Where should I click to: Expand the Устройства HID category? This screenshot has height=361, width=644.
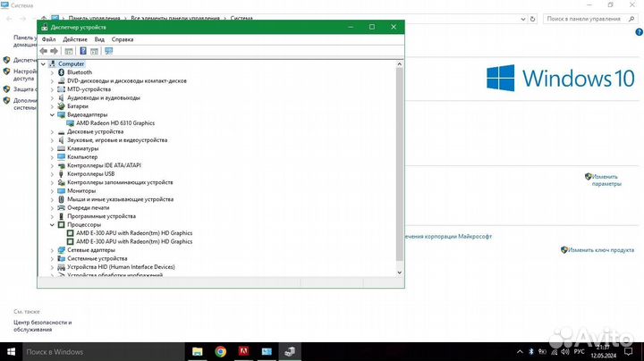(52, 267)
